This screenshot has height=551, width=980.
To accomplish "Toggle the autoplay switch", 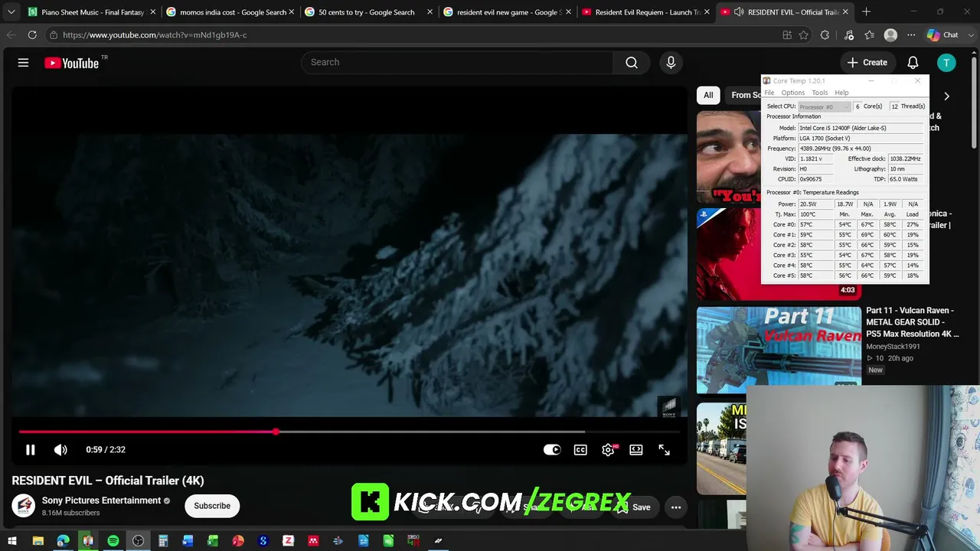I will tap(552, 450).
